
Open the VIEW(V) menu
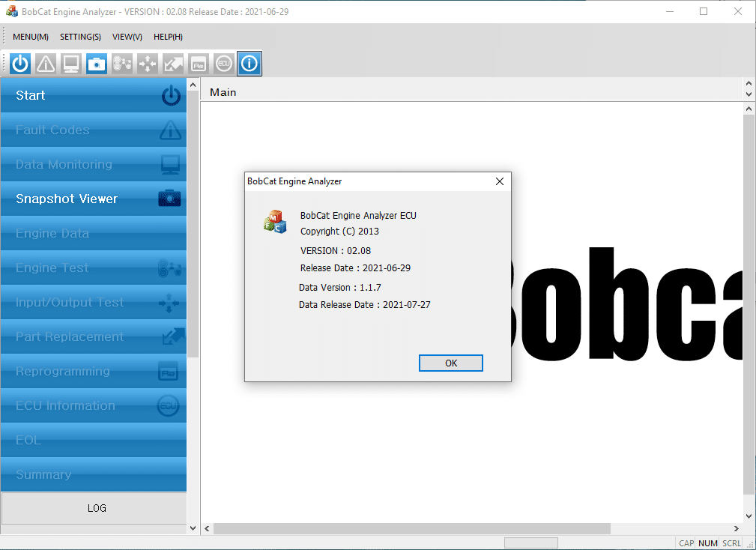tap(127, 37)
